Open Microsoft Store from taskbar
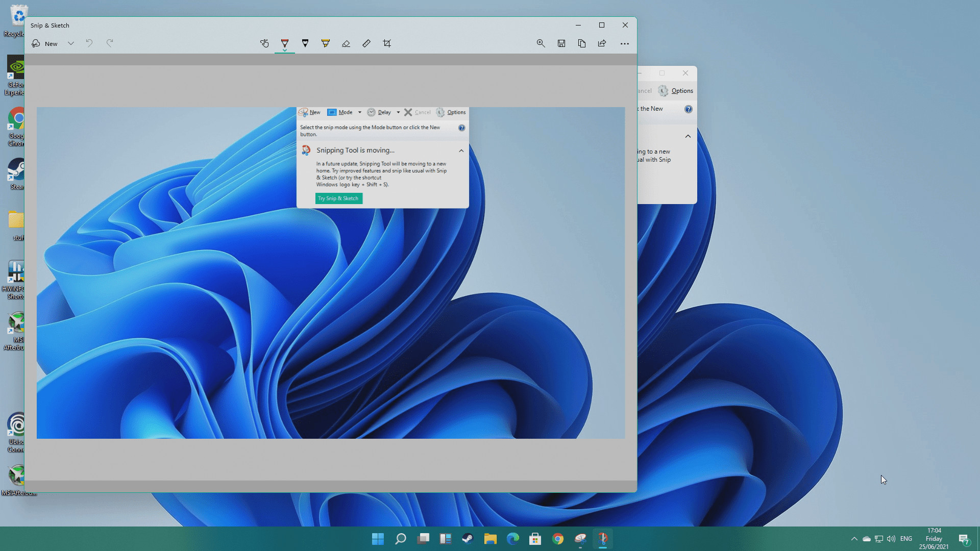 (535, 539)
